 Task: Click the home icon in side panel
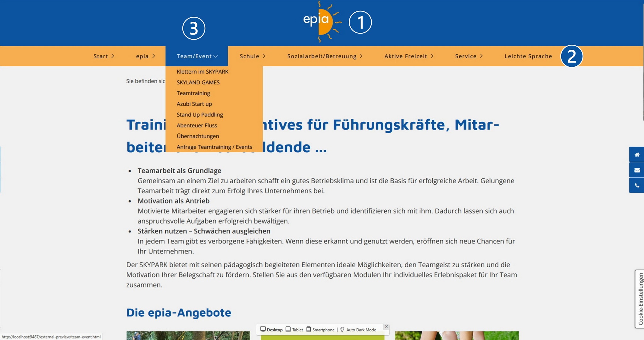click(x=637, y=154)
